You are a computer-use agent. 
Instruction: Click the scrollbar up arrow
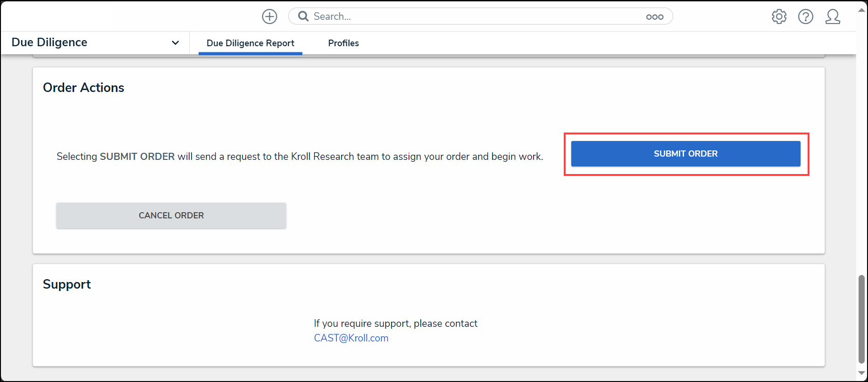tap(862, 9)
